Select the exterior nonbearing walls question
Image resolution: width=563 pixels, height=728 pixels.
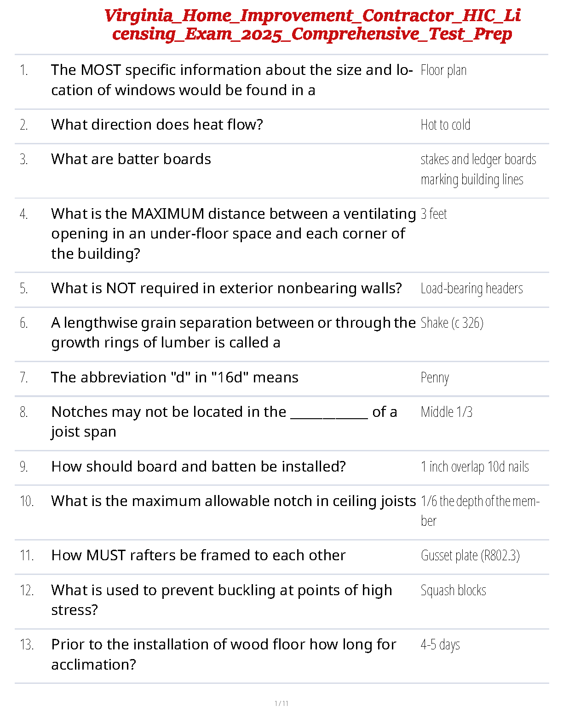[x=226, y=288]
